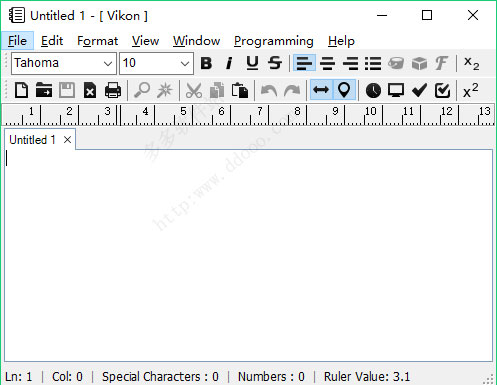Click the monitor screen icon
The image size is (497, 385).
(396, 90)
